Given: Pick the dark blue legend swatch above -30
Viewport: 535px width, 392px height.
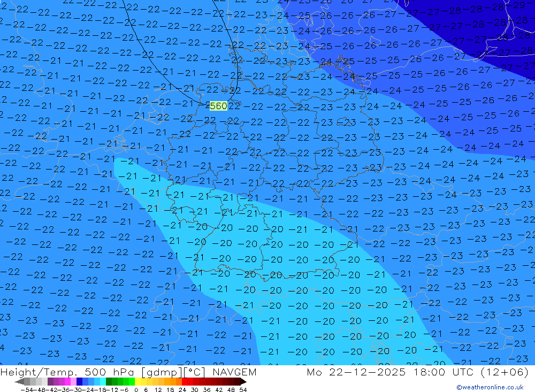Looking at the screenshot, I should (x=80, y=382).
